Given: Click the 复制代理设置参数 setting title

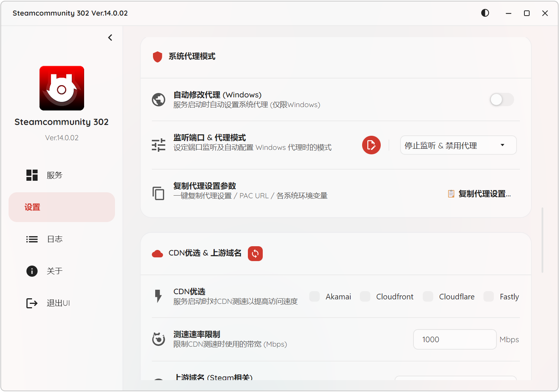Looking at the screenshot, I should click(205, 186).
